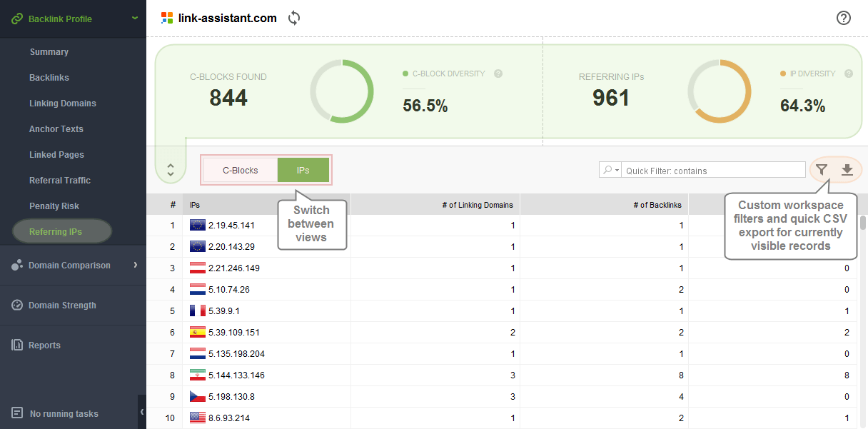Click the Domain Strength gauge icon
Viewport: 868px width, 429px height.
17,306
